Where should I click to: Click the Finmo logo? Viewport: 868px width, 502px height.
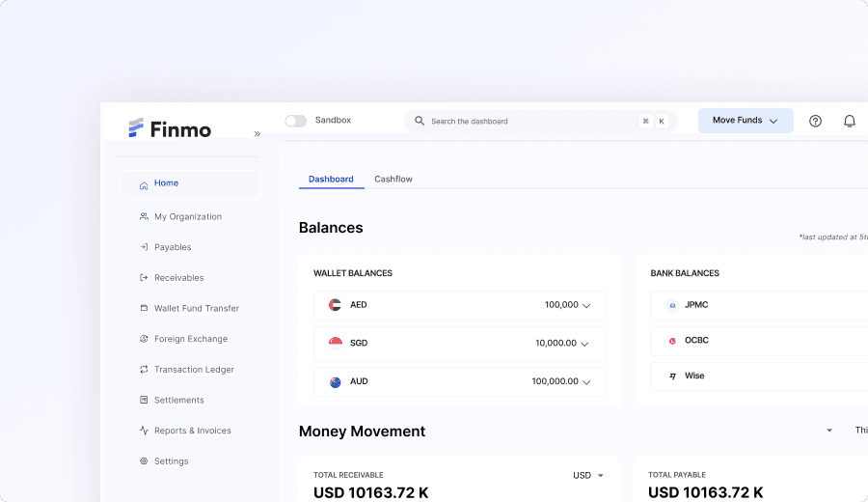[x=170, y=128]
